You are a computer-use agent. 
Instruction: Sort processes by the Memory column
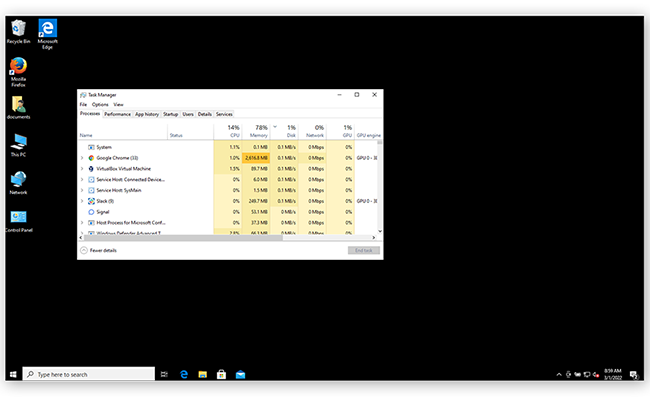(x=256, y=131)
